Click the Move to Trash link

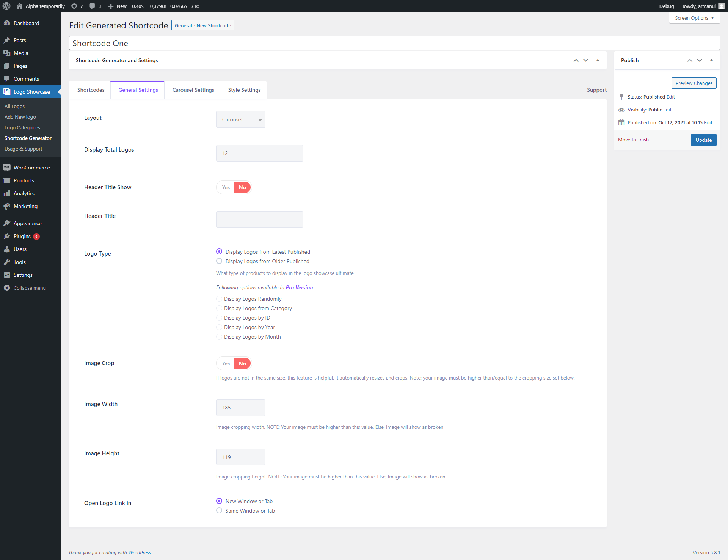tap(633, 140)
